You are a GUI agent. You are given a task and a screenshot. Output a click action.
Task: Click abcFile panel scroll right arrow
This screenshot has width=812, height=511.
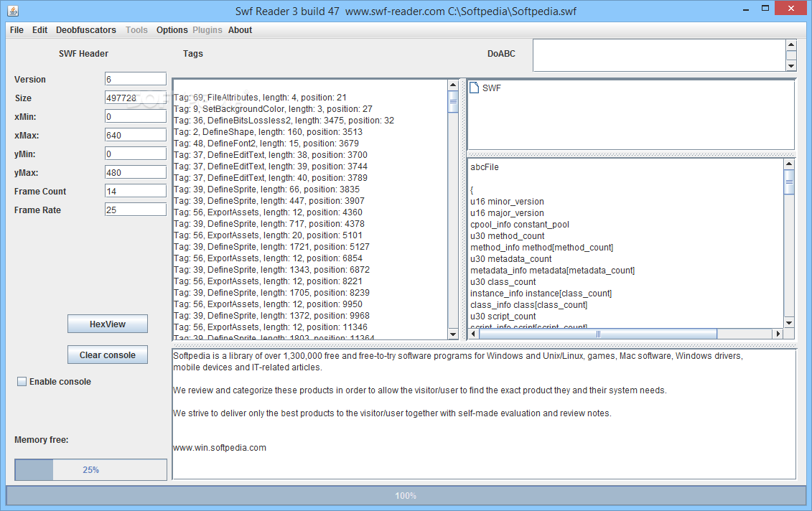(778, 334)
